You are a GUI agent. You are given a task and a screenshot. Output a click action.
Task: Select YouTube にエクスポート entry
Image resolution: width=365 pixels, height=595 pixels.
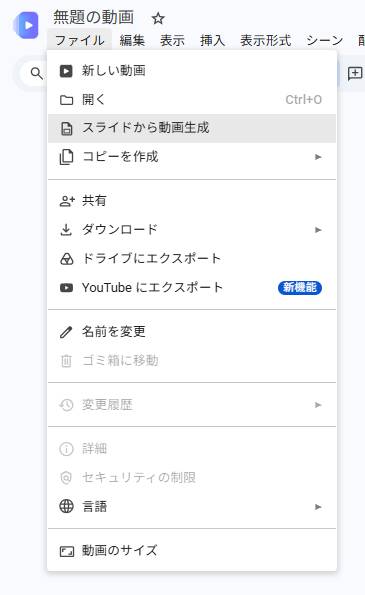coord(192,288)
